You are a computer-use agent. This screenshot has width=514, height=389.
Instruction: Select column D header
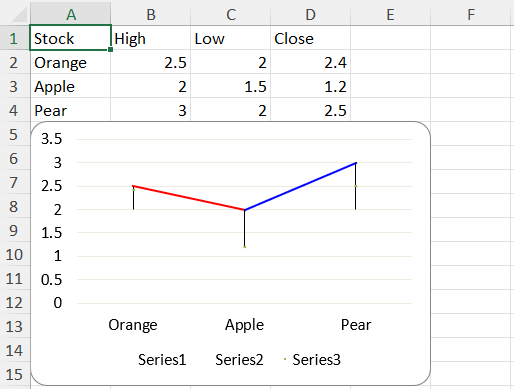coord(311,14)
